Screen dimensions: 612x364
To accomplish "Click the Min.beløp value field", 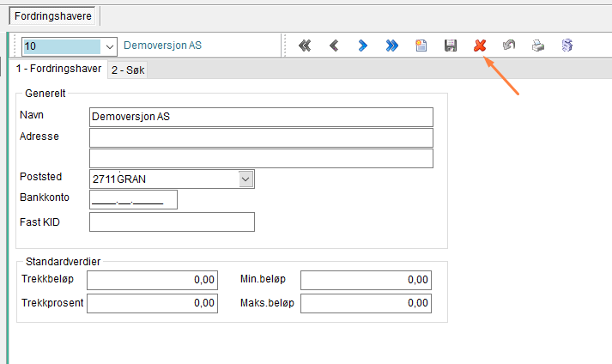I will point(366,280).
